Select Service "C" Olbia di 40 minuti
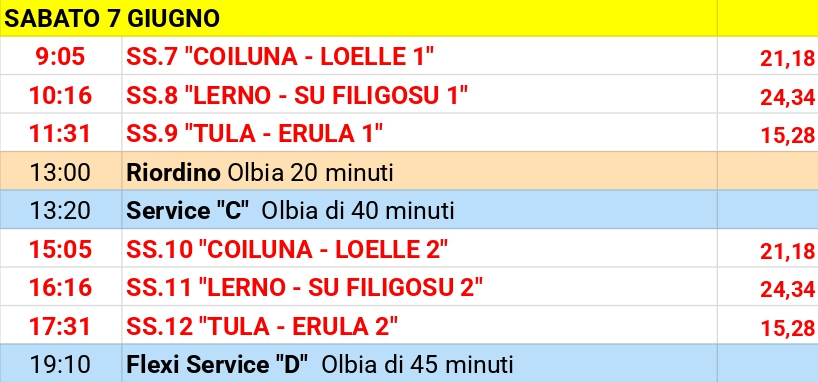 (x=291, y=211)
